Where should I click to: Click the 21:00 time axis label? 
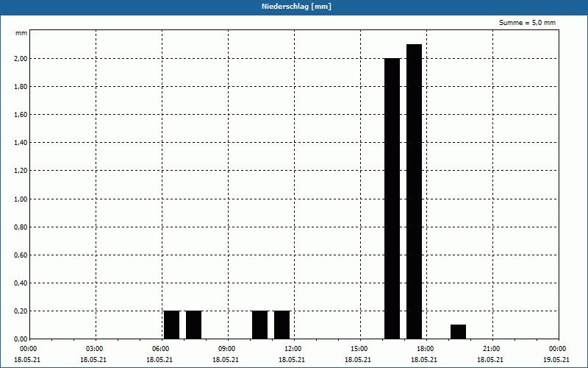pyautogui.click(x=491, y=349)
